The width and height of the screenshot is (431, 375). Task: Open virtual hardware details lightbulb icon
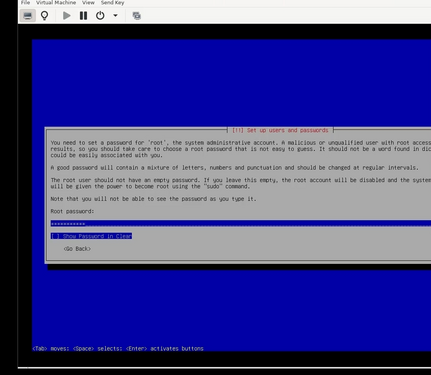[x=44, y=16]
